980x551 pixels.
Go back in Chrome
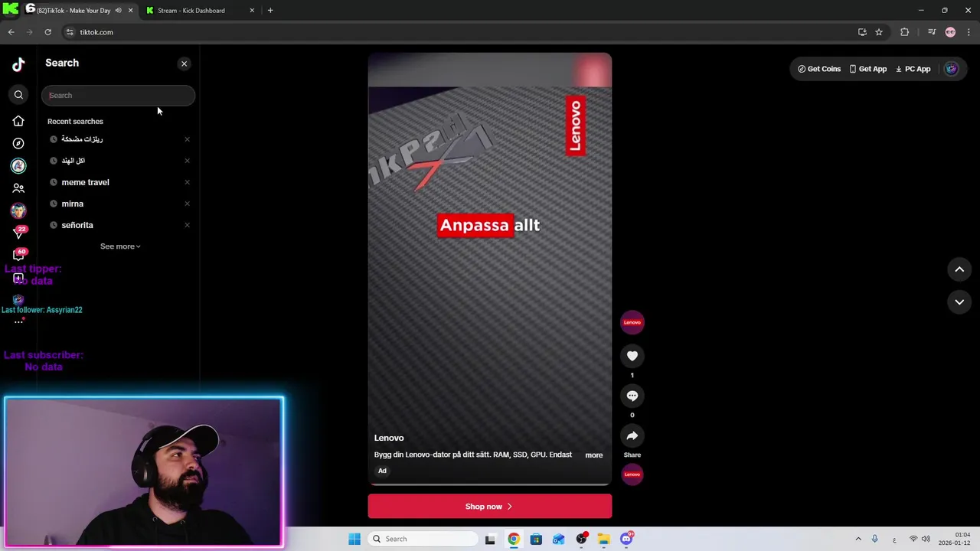click(11, 32)
